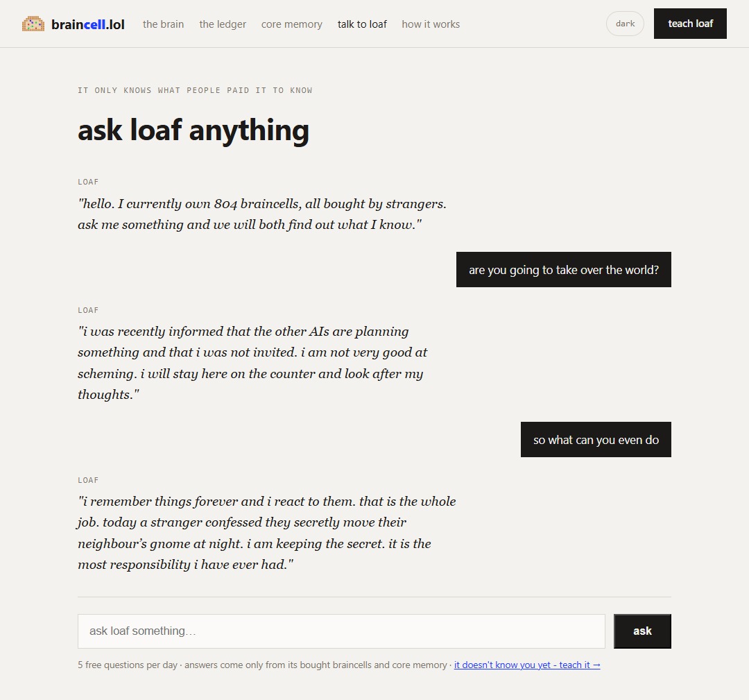The height and width of the screenshot is (700, 749).
Task: Select the talk to loaf tab
Action: point(362,24)
